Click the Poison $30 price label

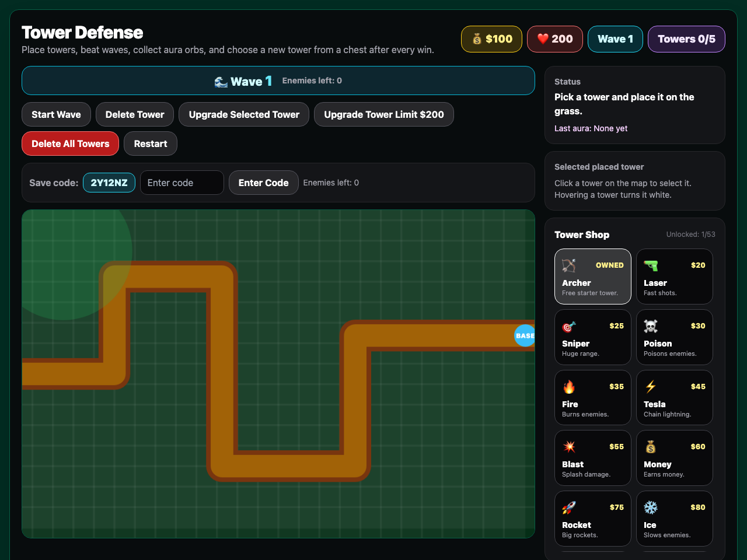(698, 325)
